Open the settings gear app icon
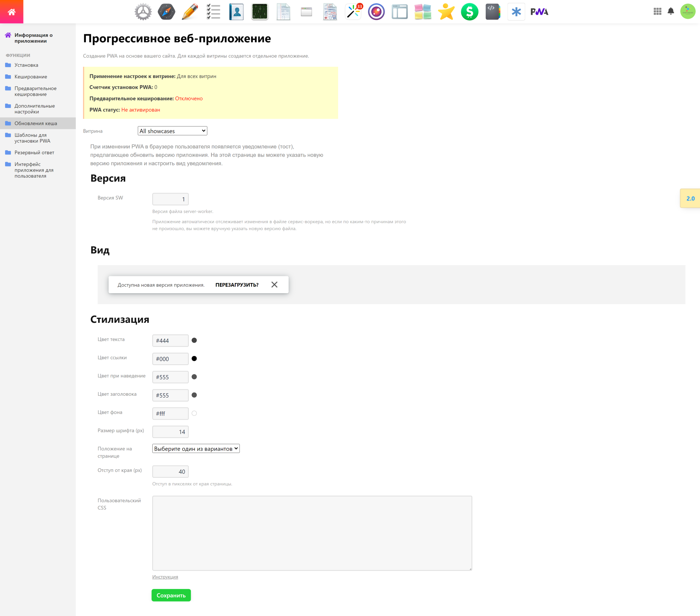700x616 pixels. click(x=143, y=12)
